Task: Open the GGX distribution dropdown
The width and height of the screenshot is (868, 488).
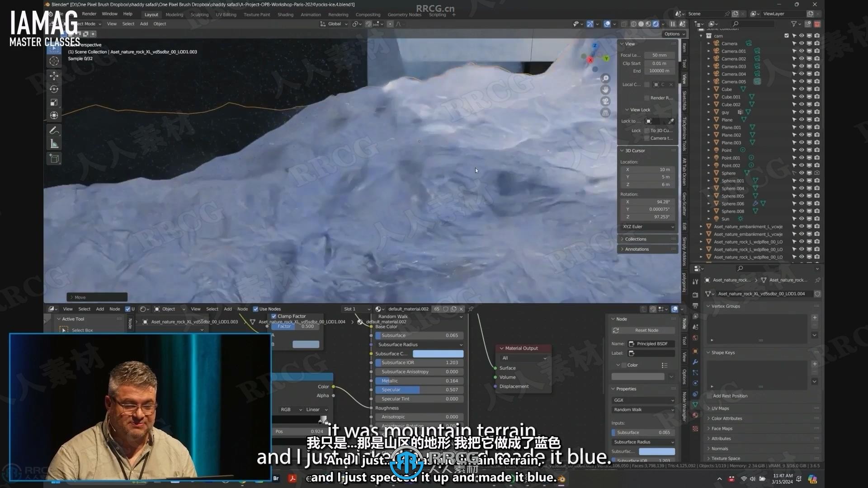Action: 643,400
